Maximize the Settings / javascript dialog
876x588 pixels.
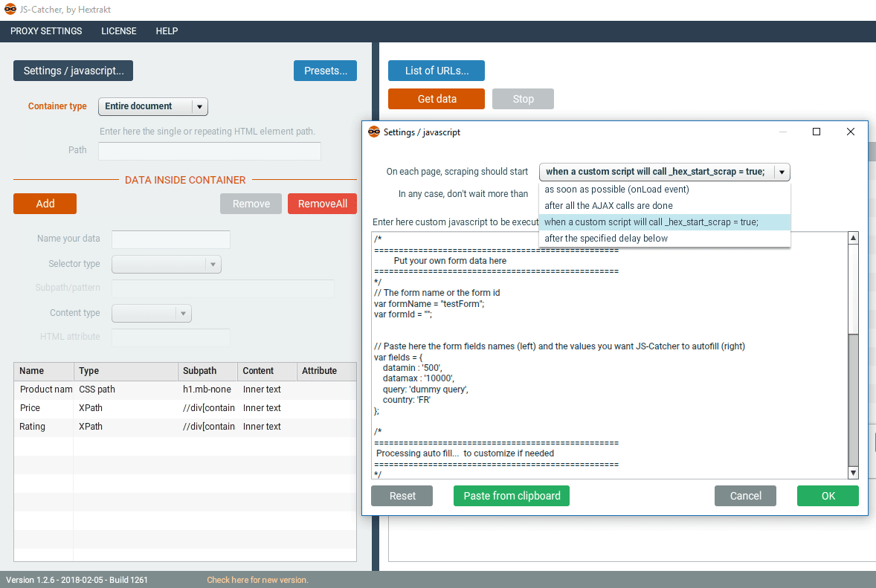pos(817,132)
